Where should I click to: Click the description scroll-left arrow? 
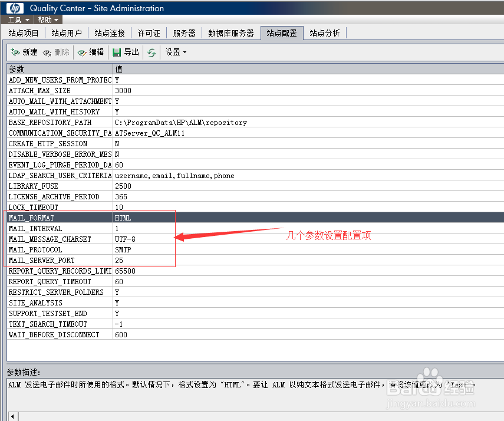[x=12, y=416]
